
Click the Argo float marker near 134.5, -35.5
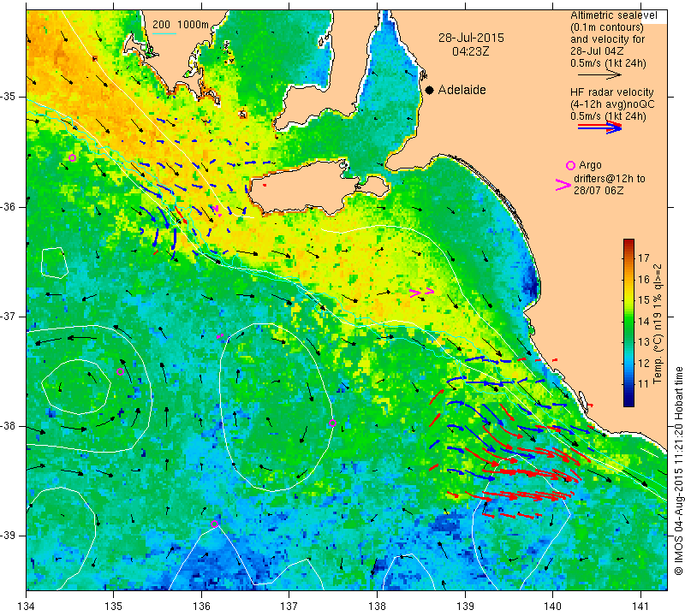(x=73, y=157)
